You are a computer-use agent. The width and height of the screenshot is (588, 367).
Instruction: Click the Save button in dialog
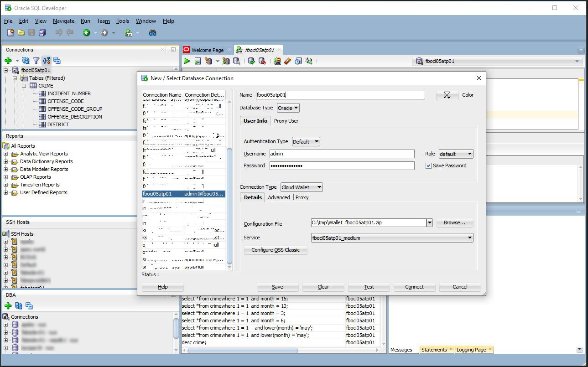click(277, 287)
